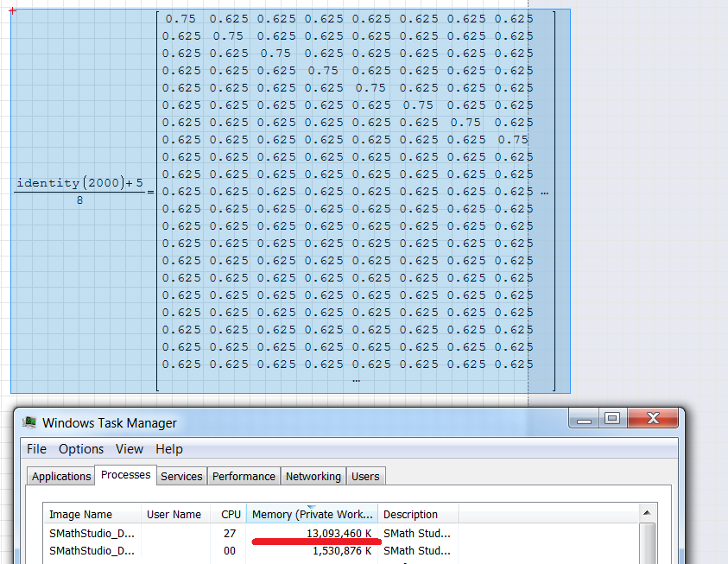Click the Description column header
Image resolution: width=728 pixels, height=564 pixels.
pos(410,514)
